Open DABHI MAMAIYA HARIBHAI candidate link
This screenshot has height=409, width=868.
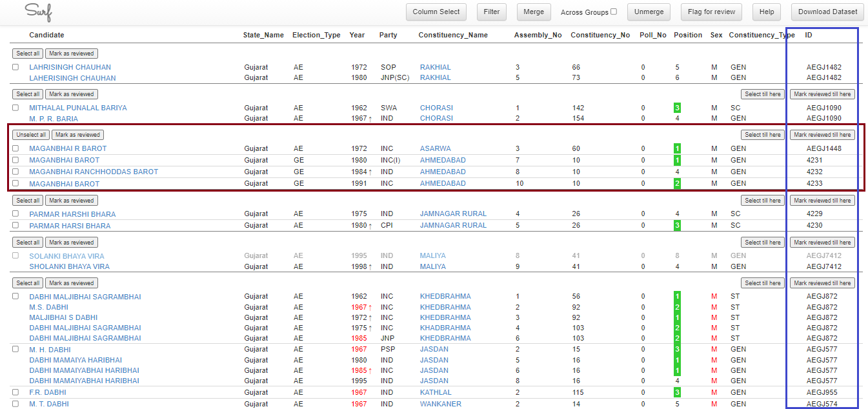(x=76, y=360)
